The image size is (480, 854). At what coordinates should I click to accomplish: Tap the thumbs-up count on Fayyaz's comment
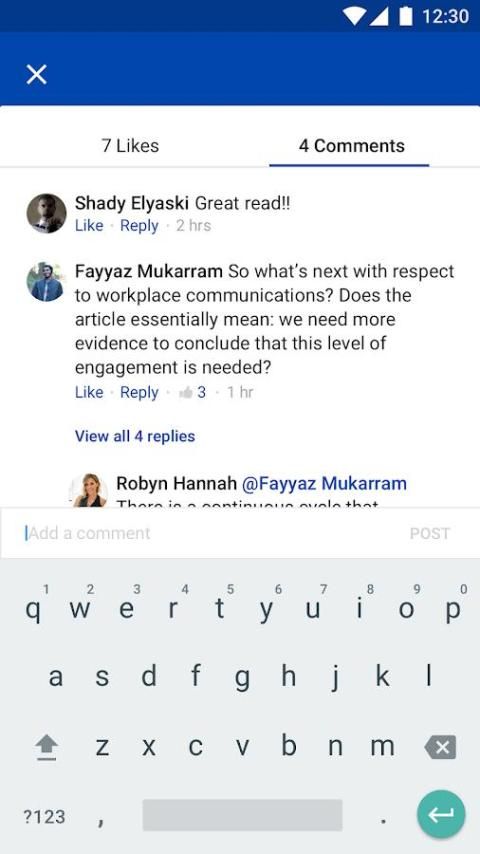coord(193,392)
